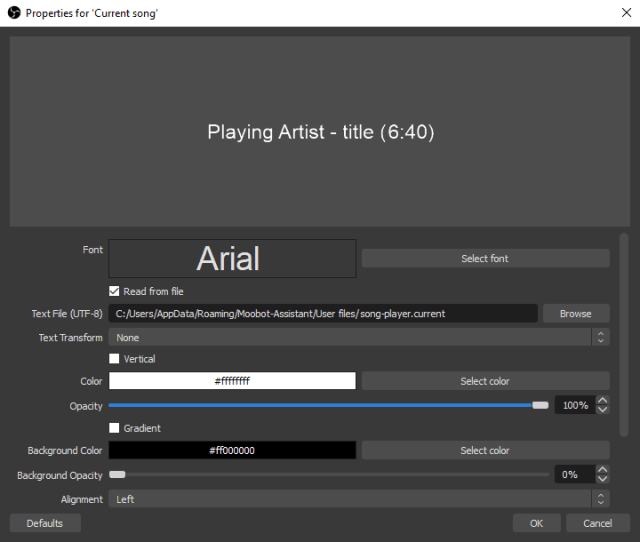Click the black #ff000000 Background Color swatch
Viewport: 640px width, 542px height.
tap(232, 450)
